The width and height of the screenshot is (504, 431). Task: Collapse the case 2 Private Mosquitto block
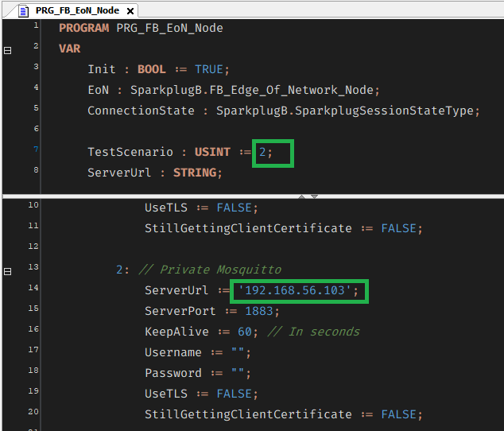[x=8, y=270]
